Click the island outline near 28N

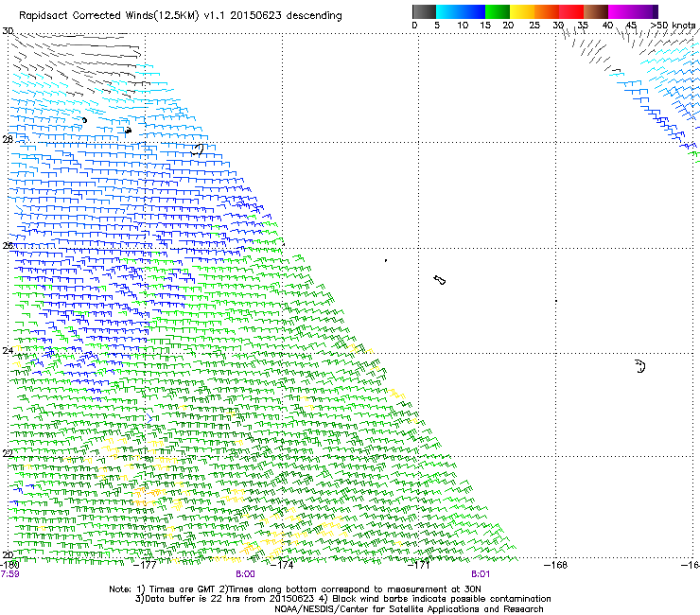click(198, 149)
